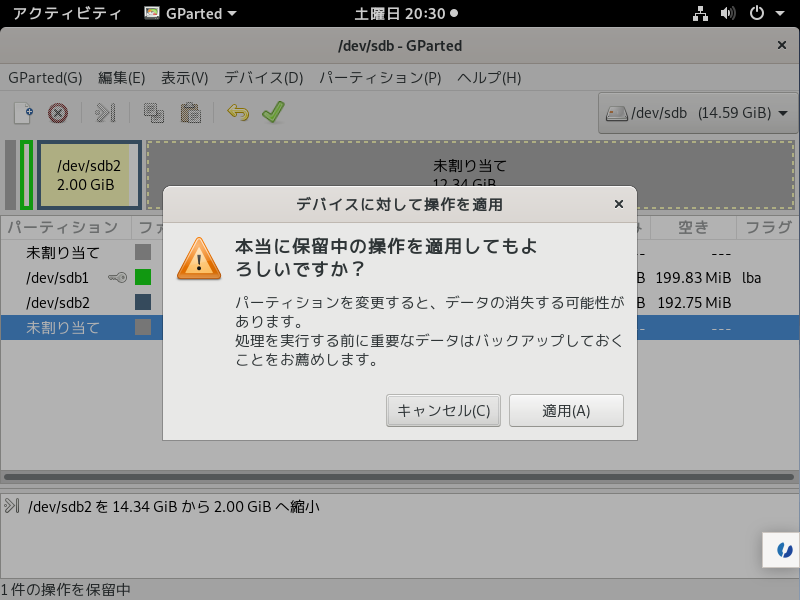Open the power icon in top bar
This screenshot has height=600, width=800.
click(757, 13)
